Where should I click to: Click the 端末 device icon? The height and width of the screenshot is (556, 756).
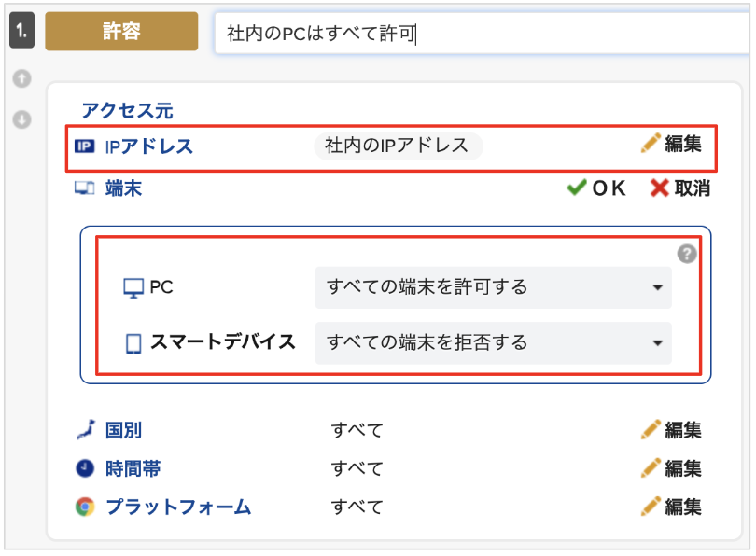(84, 188)
